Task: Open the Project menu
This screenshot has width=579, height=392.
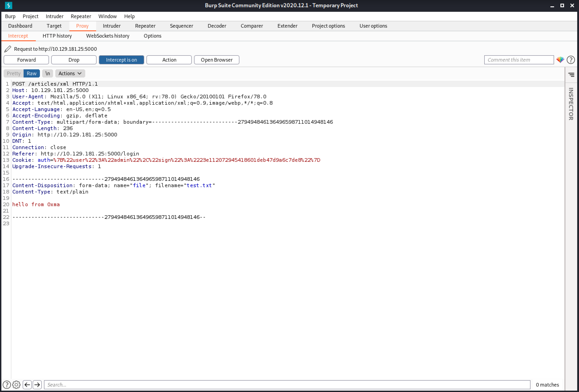Action: pos(30,16)
